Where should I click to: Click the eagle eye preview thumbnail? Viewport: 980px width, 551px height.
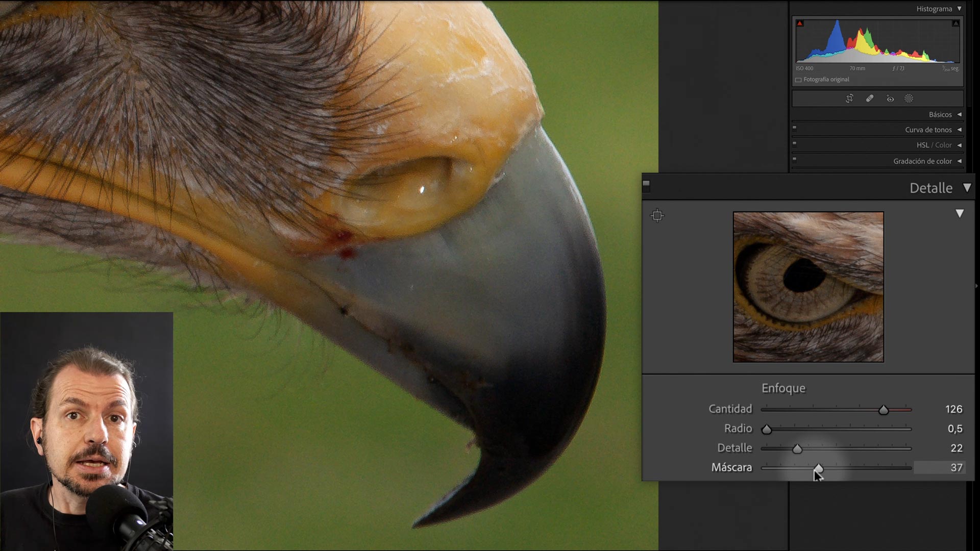coord(808,287)
